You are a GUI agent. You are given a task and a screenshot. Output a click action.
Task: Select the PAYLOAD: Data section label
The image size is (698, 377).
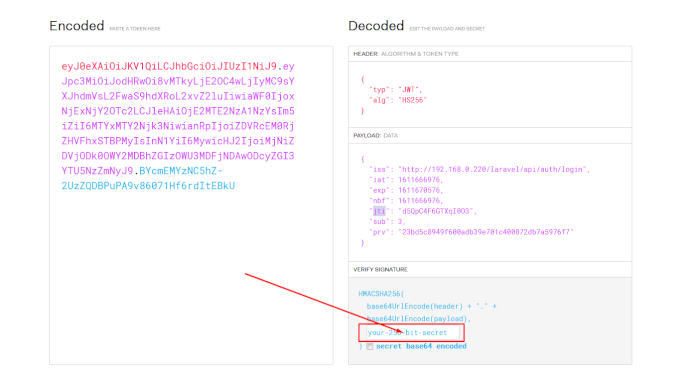pyautogui.click(x=375, y=136)
